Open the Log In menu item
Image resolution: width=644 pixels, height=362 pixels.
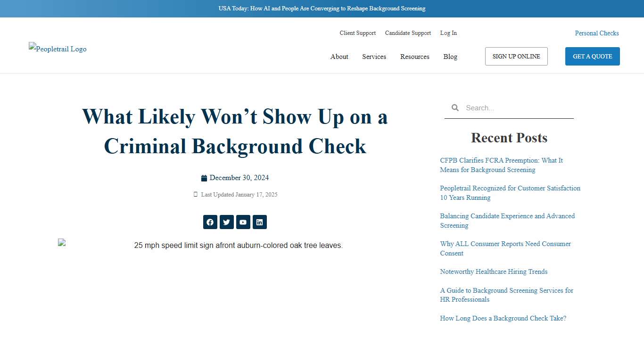click(x=448, y=33)
